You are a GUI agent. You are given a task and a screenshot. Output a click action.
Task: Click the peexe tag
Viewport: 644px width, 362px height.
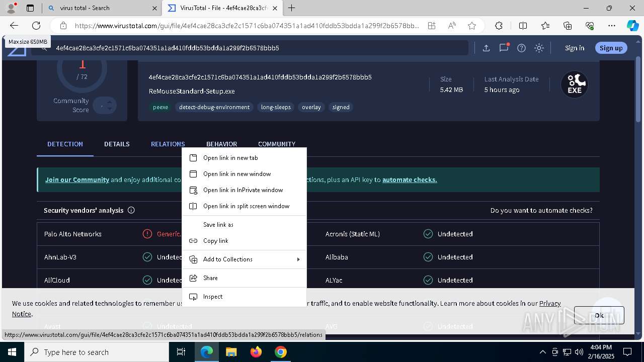(x=160, y=107)
